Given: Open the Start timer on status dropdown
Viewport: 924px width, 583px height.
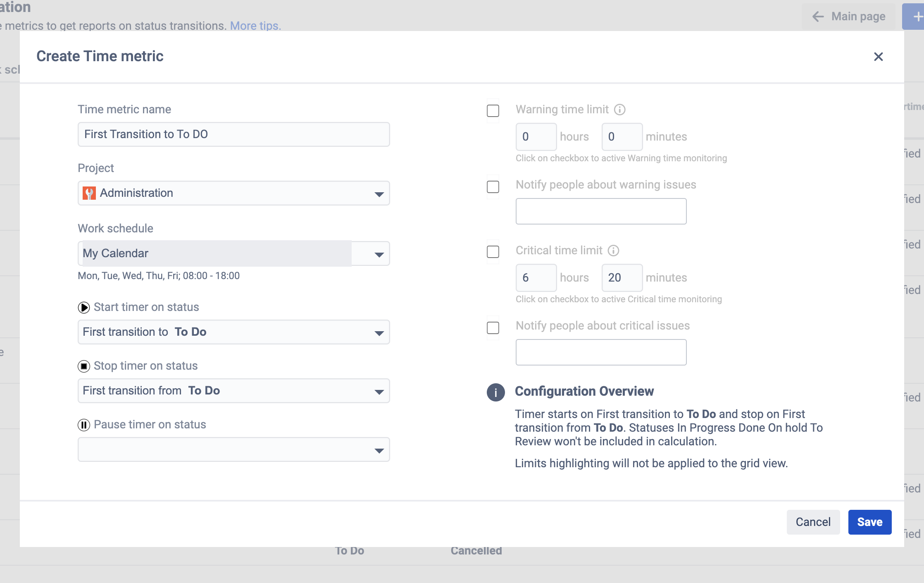Looking at the screenshot, I should [x=233, y=332].
